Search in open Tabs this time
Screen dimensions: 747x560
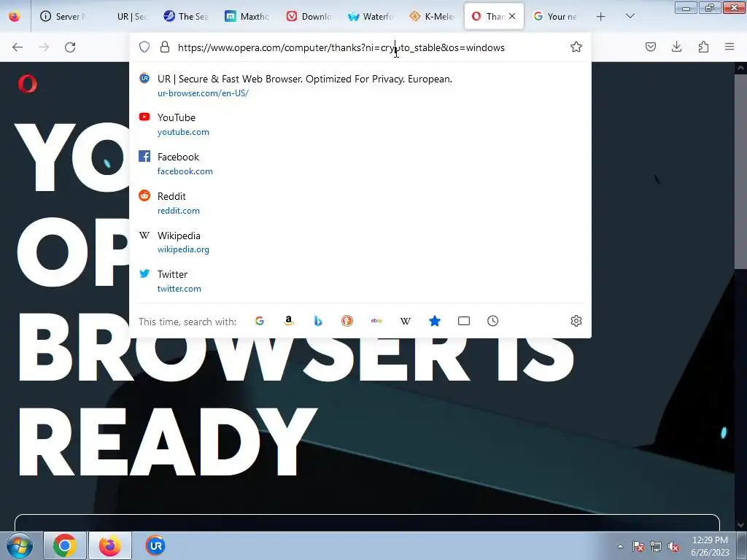[x=463, y=321]
